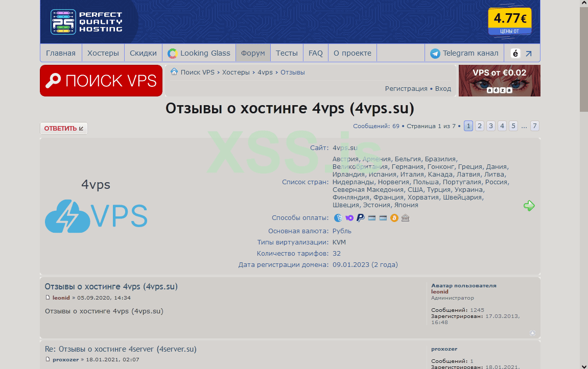This screenshot has width=588, height=369.
Task: Click leonid's message count 1245
Action: click(477, 310)
